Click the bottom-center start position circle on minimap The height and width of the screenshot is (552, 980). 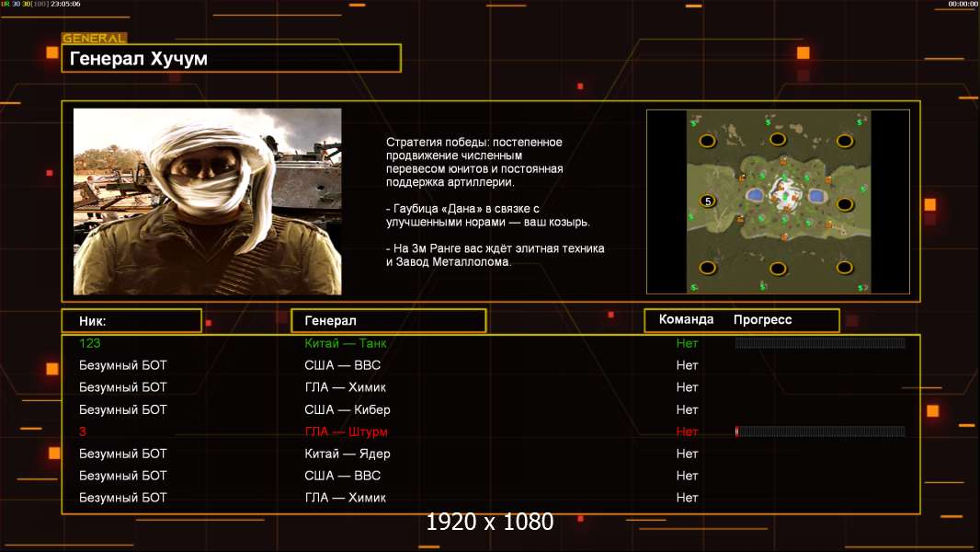[778, 269]
